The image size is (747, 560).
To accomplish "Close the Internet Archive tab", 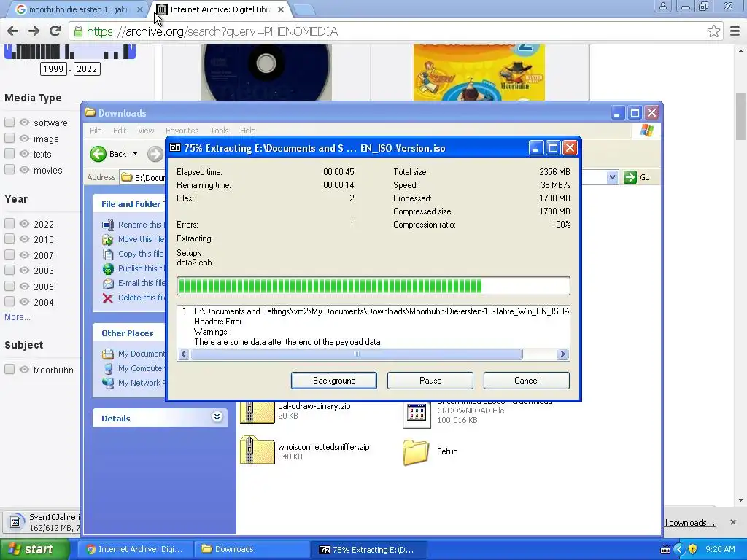I will (281, 9).
